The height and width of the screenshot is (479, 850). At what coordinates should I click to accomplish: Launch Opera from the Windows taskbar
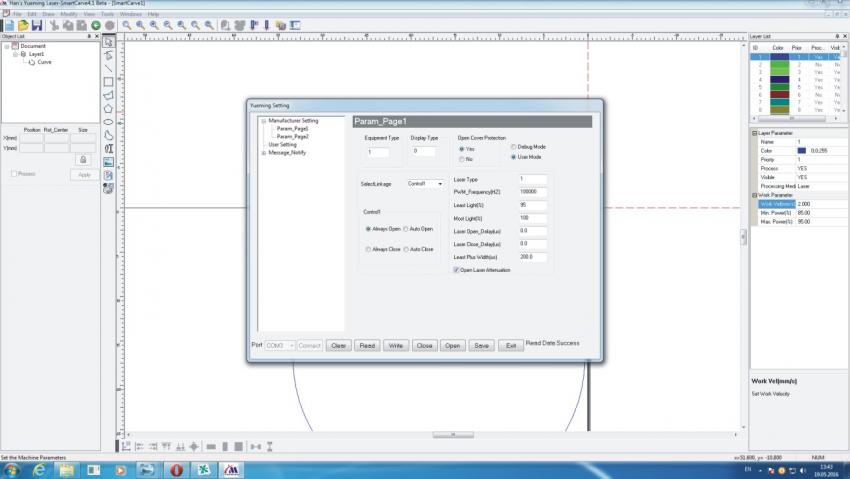[x=176, y=468]
